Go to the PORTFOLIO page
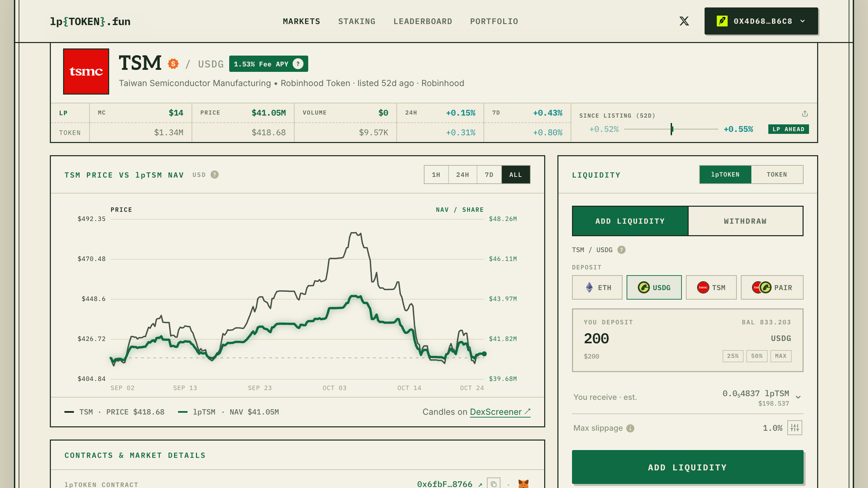The width and height of the screenshot is (868, 488). coord(494,21)
